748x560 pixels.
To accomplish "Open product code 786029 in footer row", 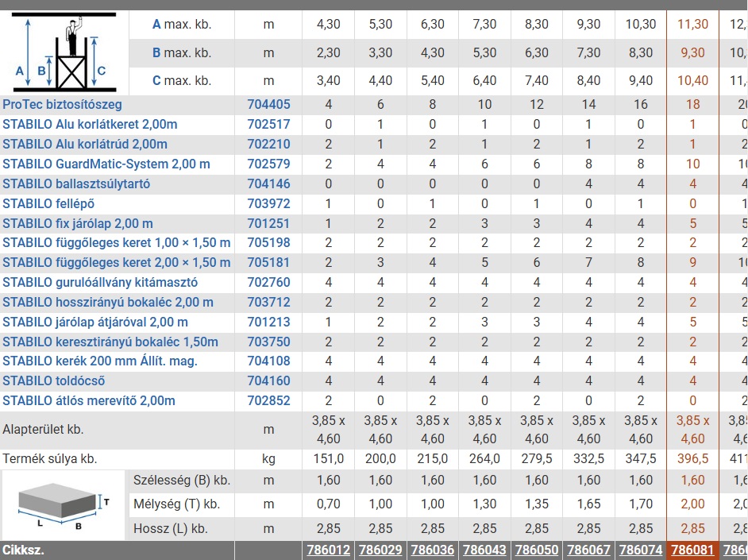I will pyautogui.click(x=380, y=550).
